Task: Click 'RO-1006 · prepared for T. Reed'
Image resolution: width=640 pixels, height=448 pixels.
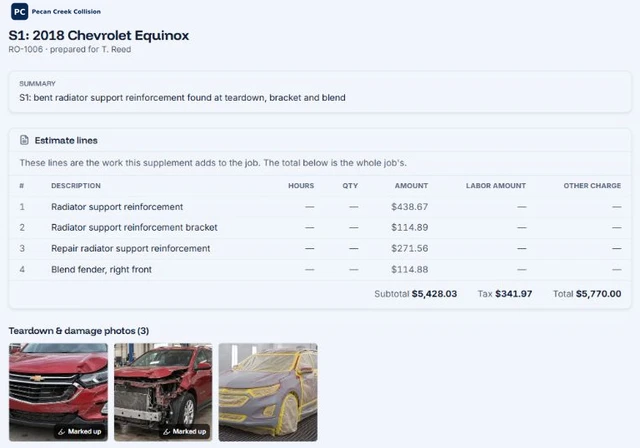Action: pyautogui.click(x=70, y=49)
